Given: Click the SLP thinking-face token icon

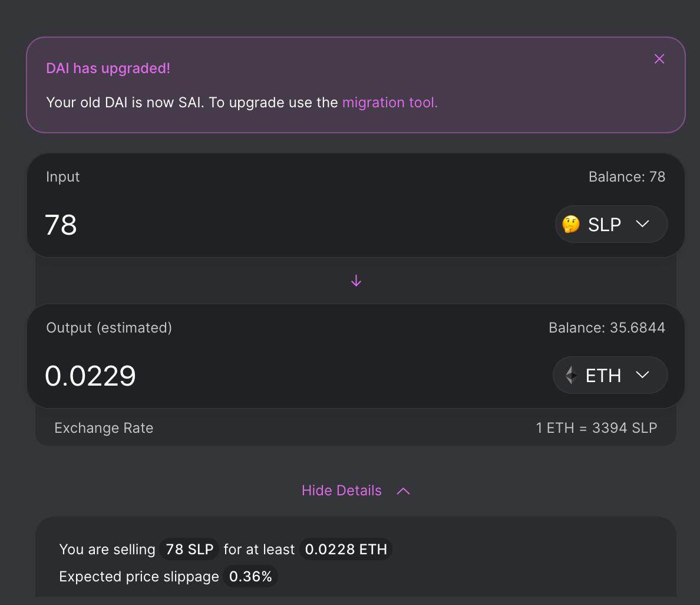Looking at the screenshot, I should (x=570, y=224).
